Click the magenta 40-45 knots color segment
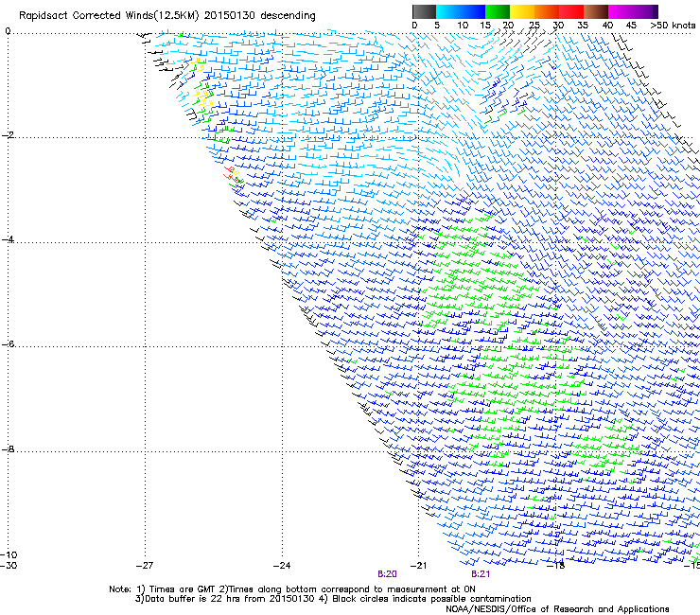Image resolution: width=700 pixels, height=615 pixels. tap(621, 11)
